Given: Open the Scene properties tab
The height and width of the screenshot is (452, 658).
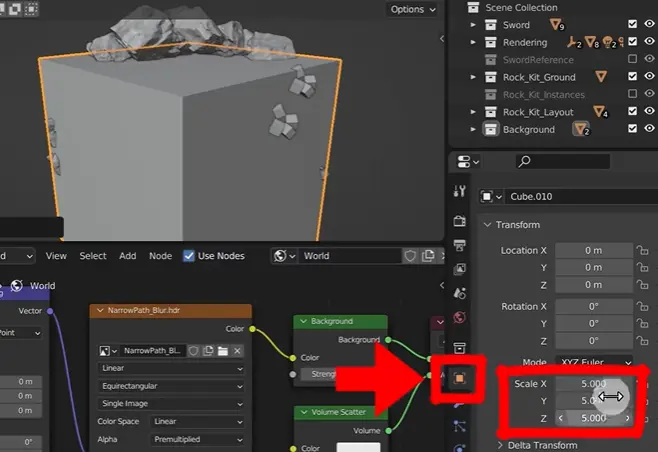Looking at the screenshot, I should pos(460,293).
